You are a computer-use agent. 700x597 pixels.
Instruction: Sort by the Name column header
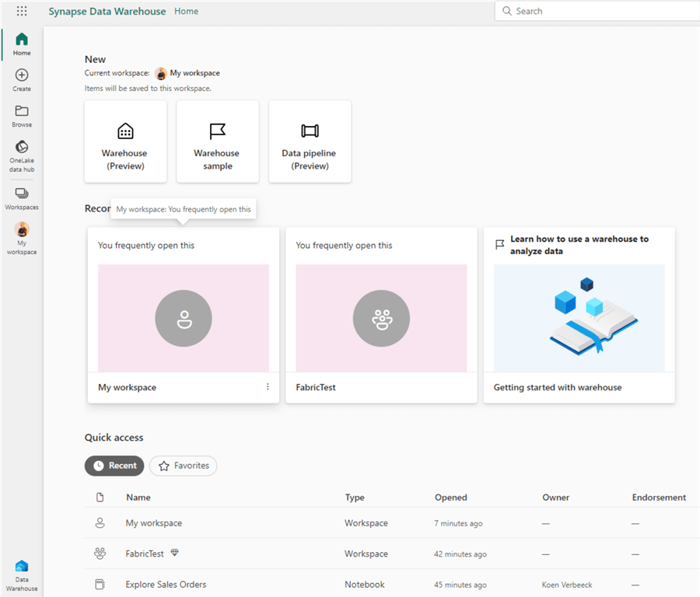138,497
